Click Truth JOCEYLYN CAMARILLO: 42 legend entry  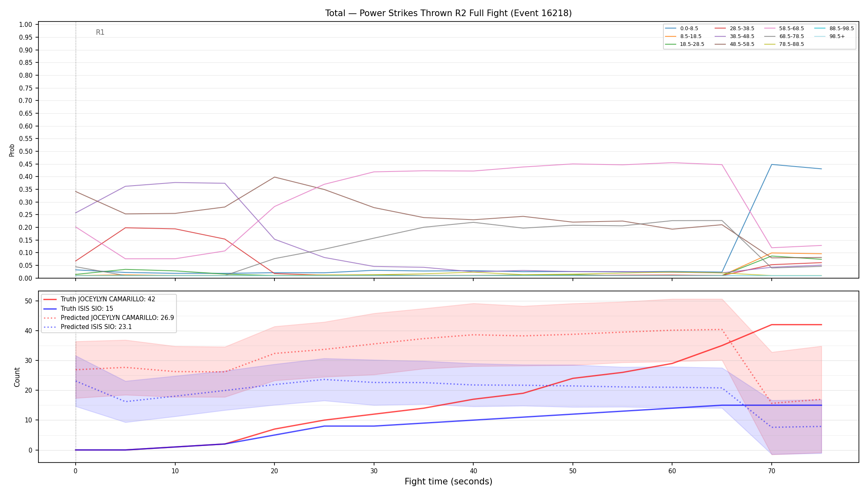(99, 299)
